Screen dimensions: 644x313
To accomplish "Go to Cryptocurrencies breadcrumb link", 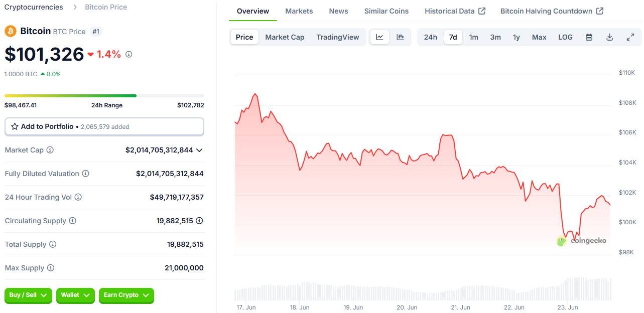I will click(x=34, y=7).
